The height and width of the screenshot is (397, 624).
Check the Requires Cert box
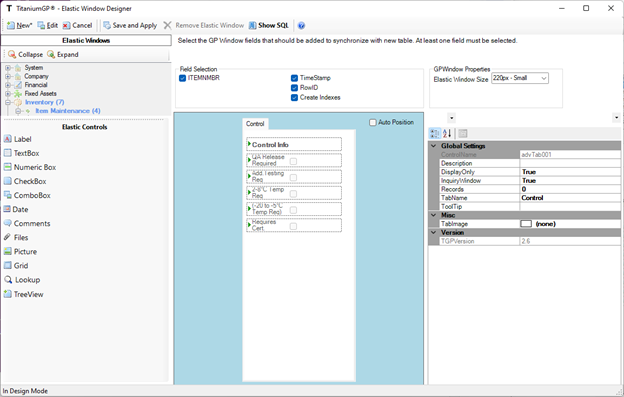point(293,226)
